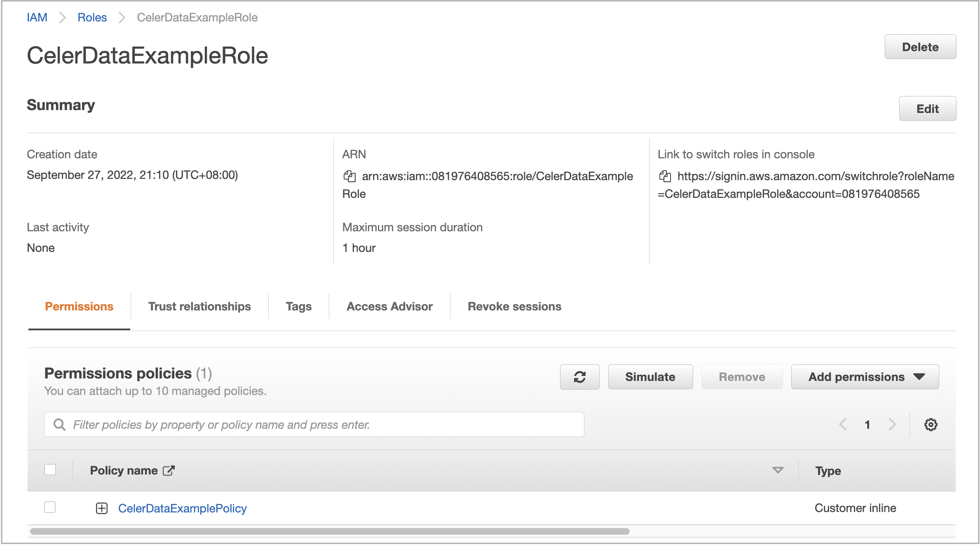The height and width of the screenshot is (545, 980).
Task: Open the Add permissions dropdown
Action: (865, 377)
